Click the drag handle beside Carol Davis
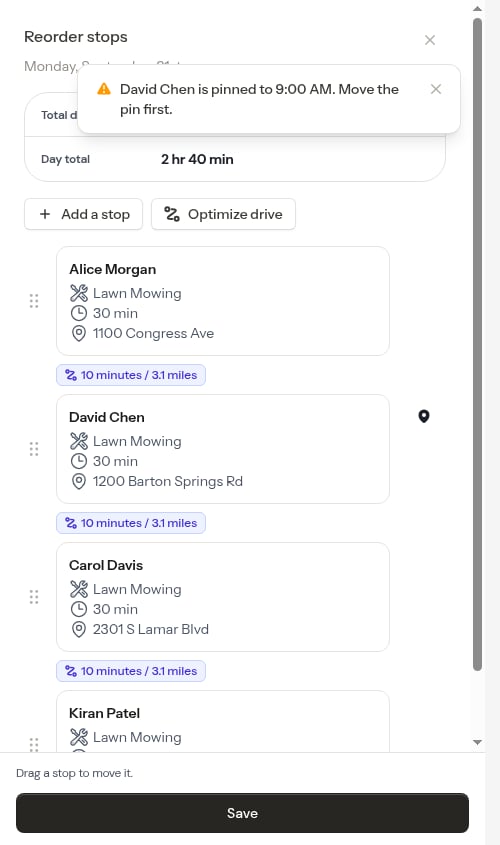The image size is (500, 845). pyautogui.click(x=34, y=597)
